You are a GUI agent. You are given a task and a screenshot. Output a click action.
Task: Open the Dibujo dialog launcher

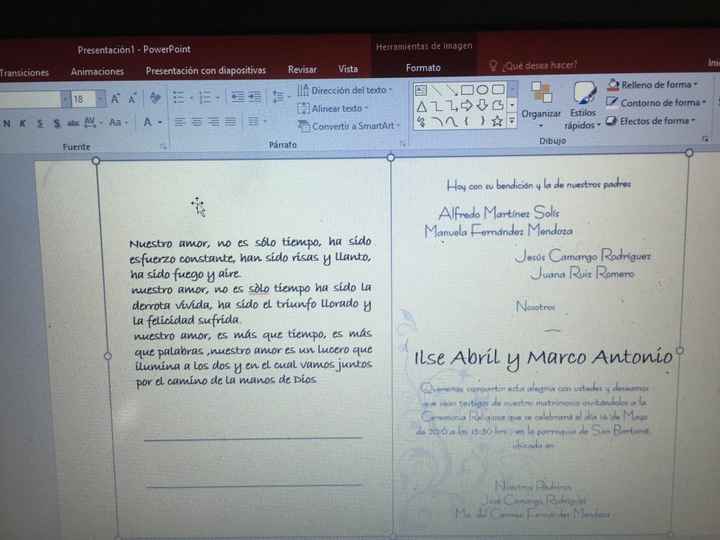click(705, 139)
